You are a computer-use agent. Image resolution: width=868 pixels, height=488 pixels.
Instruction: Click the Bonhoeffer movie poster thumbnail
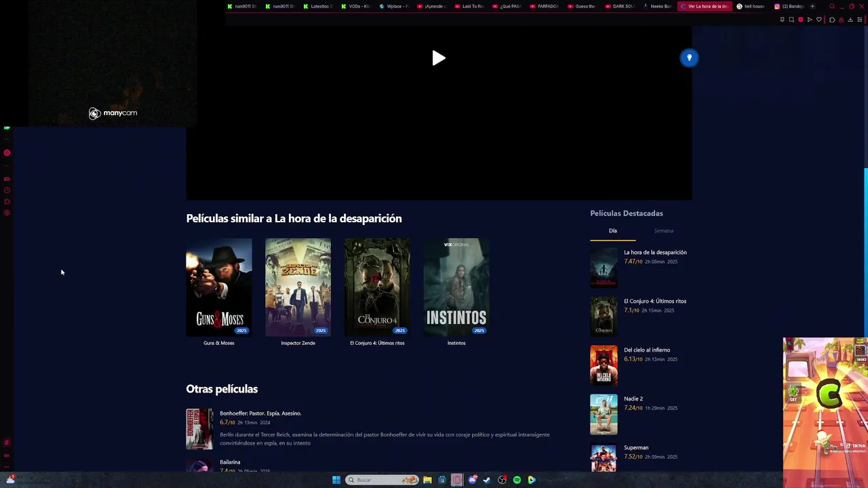coord(199,429)
